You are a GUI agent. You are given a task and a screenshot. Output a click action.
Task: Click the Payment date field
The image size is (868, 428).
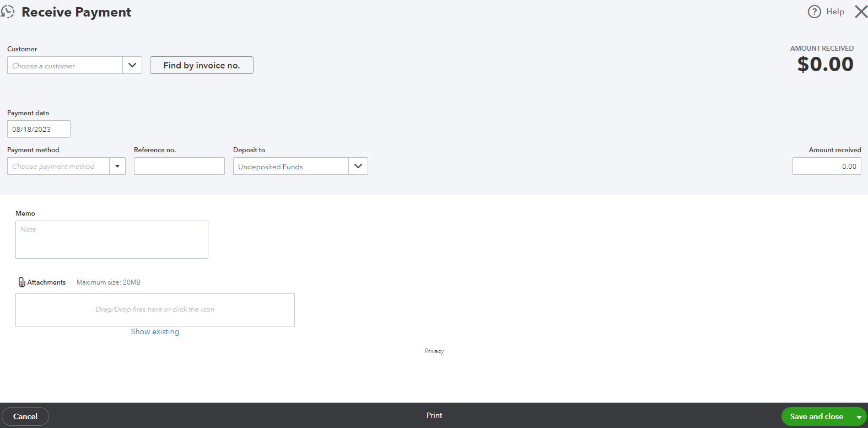pos(39,129)
